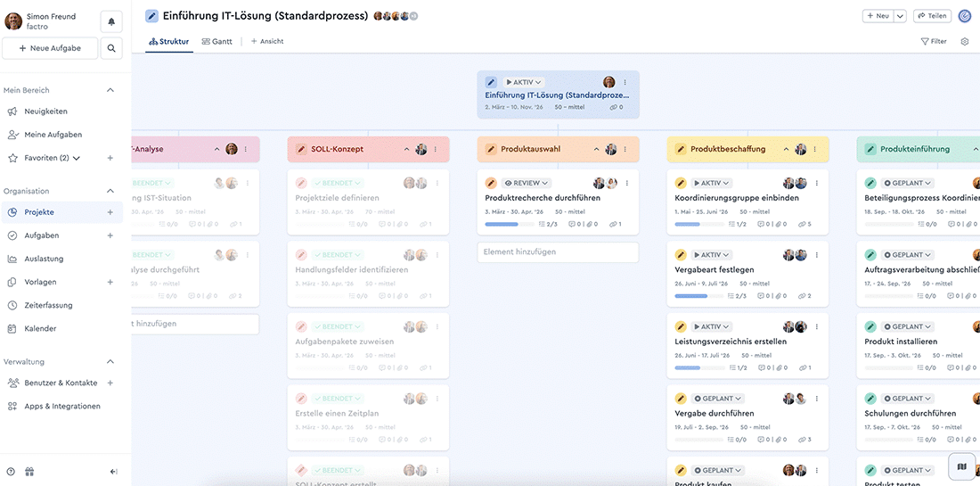Click the Teilen button
The image size is (980, 486).
click(x=932, y=16)
